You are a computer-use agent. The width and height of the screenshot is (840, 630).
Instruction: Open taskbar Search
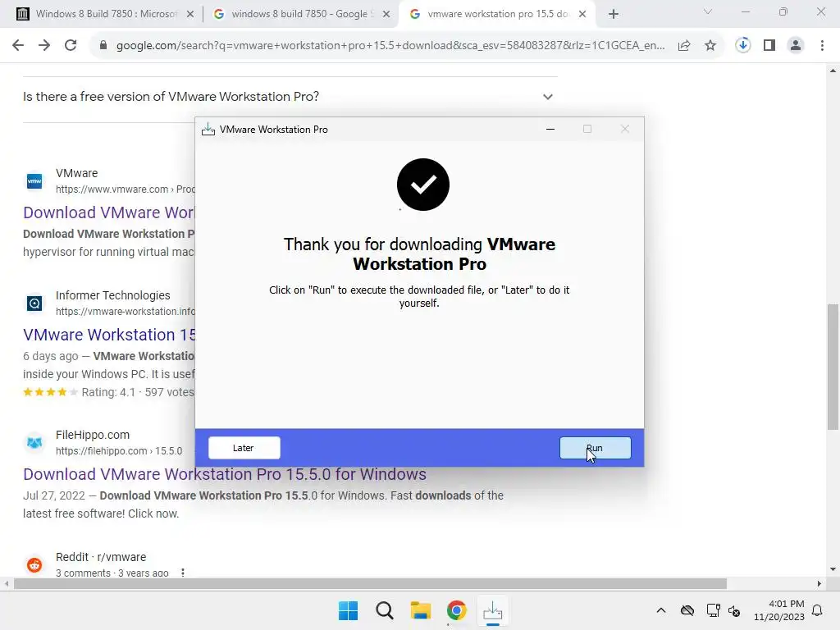pos(384,610)
